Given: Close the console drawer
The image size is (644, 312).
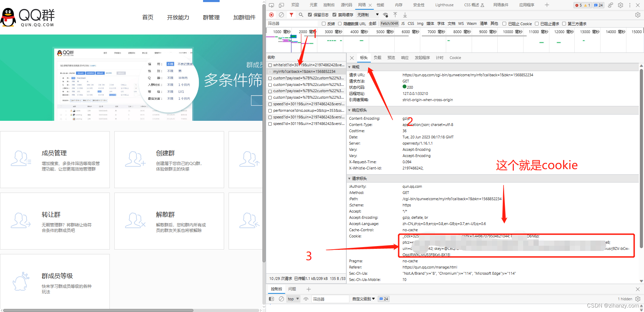Looking at the screenshot, I should pyautogui.click(x=638, y=289).
